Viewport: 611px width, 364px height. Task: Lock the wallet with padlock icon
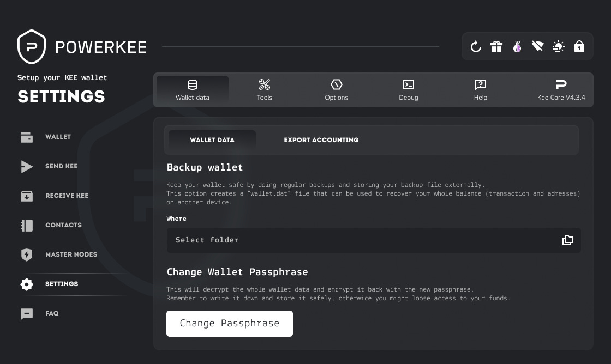(x=579, y=46)
